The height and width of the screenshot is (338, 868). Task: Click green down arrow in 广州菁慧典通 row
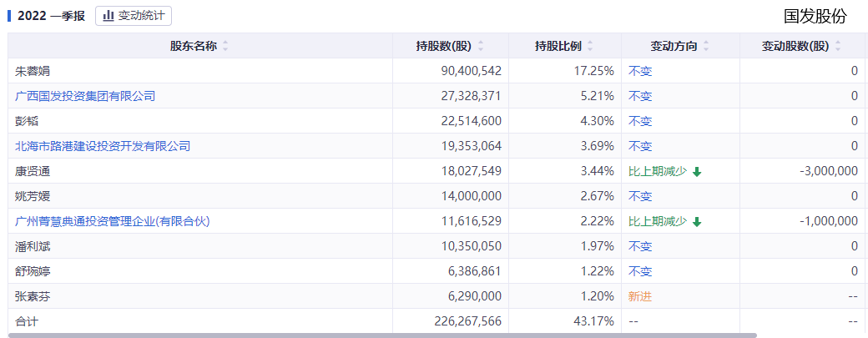(697, 222)
